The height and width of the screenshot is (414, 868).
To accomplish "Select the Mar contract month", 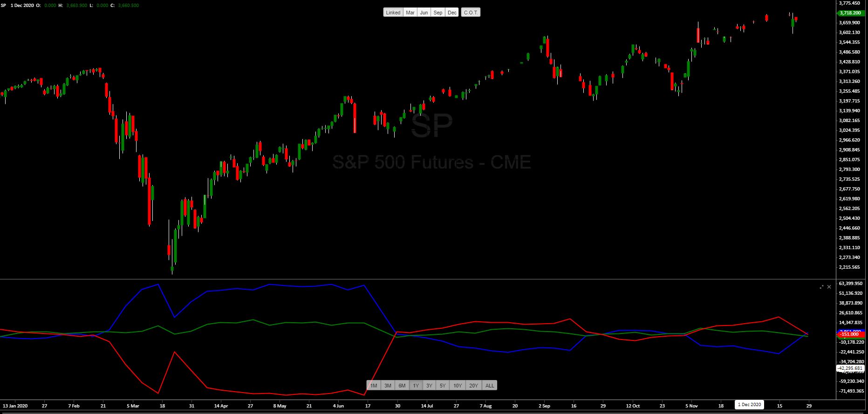I will click(410, 13).
